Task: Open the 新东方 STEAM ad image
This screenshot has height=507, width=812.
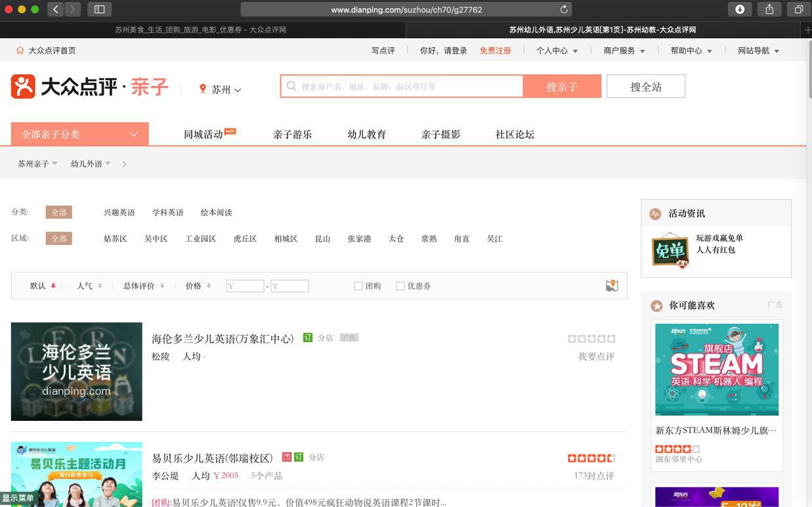Action: tap(717, 369)
